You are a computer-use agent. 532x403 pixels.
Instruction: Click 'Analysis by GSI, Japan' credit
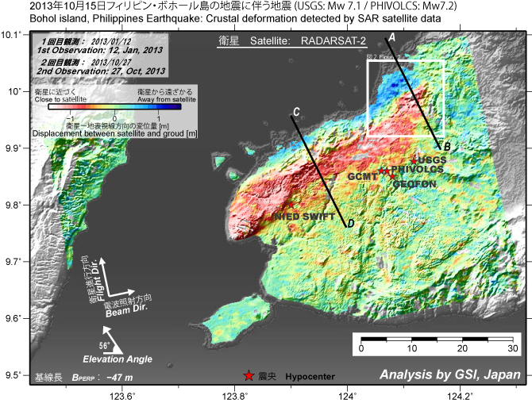pyautogui.click(x=450, y=374)
